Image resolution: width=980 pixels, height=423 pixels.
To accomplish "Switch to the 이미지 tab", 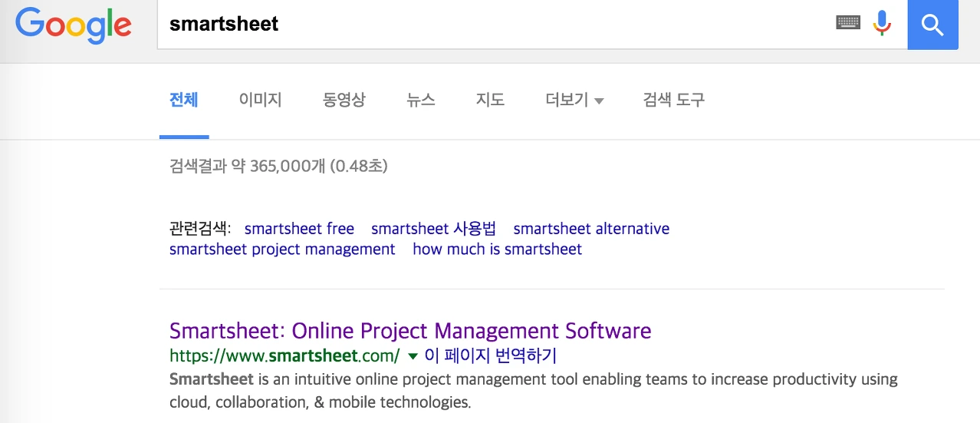I will tap(261, 99).
